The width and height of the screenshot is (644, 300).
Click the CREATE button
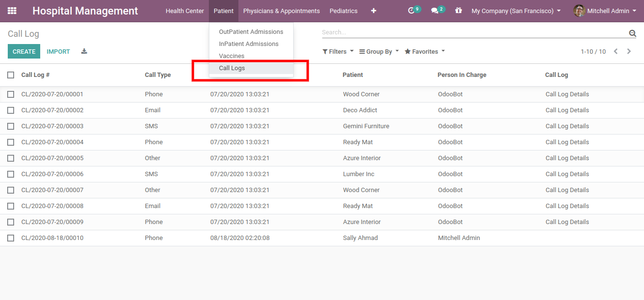point(24,51)
